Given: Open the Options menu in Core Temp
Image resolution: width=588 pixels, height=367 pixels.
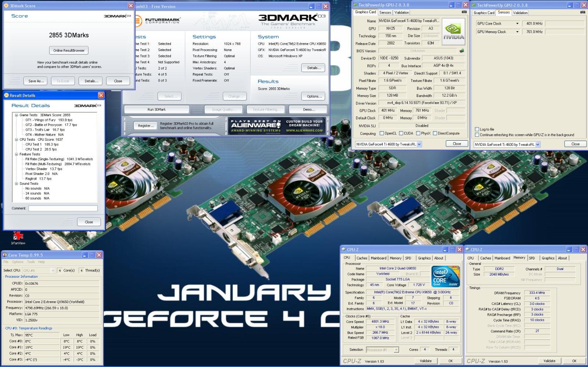Looking at the screenshot, I should 17,262.
